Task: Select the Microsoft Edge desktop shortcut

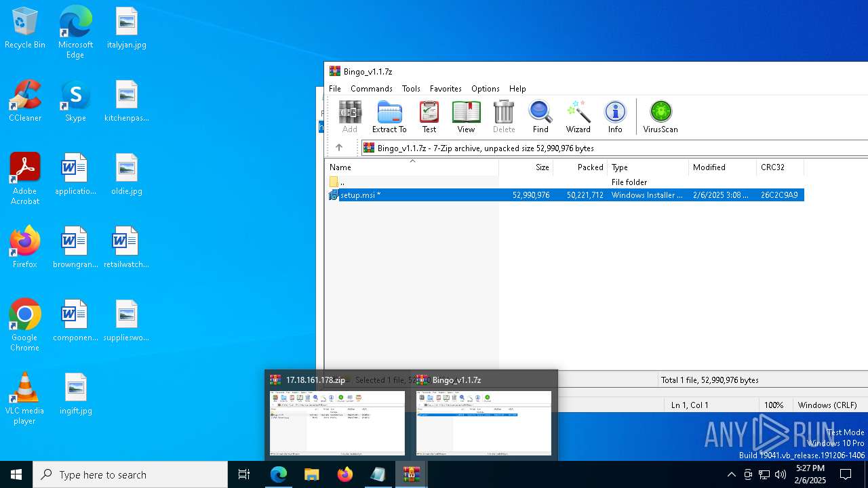Action: click(75, 33)
